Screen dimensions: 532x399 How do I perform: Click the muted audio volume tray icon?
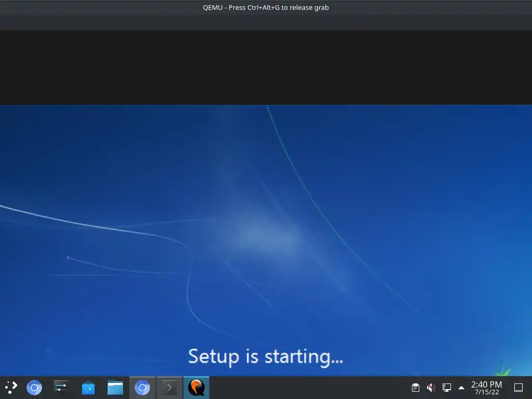pyautogui.click(x=431, y=388)
